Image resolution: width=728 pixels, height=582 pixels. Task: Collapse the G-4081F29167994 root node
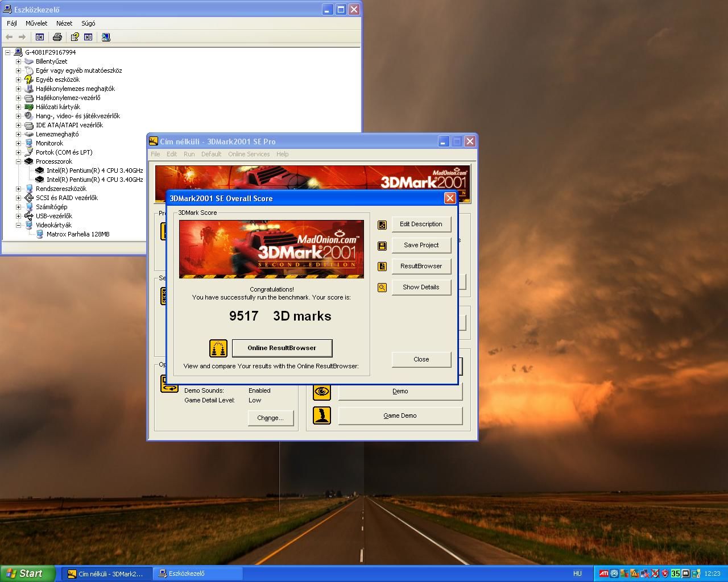click(x=7, y=52)
